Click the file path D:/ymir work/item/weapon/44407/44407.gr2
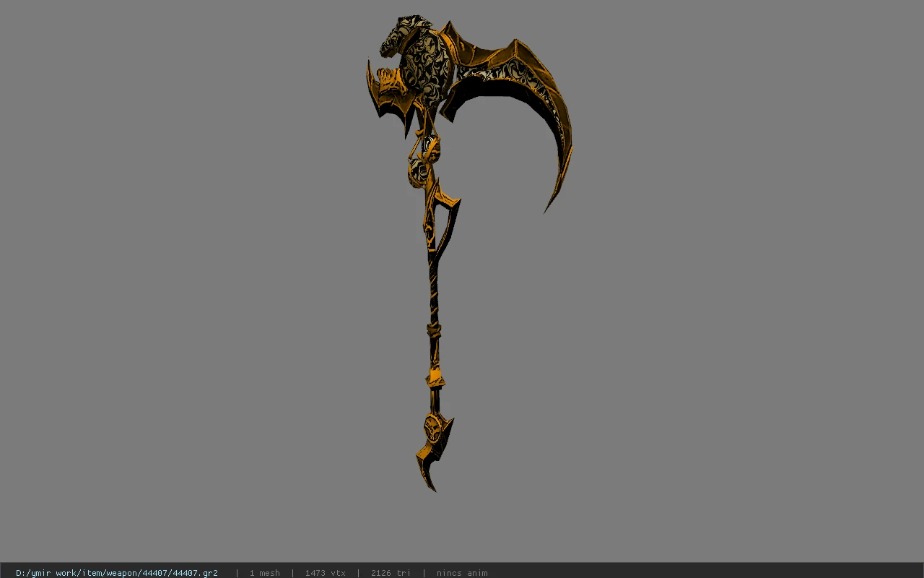Image resolution: width=924 pixels, height=578 pixels. 117,573
